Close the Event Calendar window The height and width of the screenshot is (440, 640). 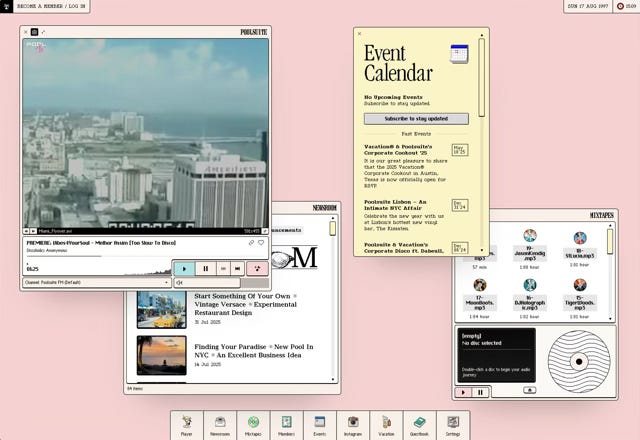coord(360,34)
